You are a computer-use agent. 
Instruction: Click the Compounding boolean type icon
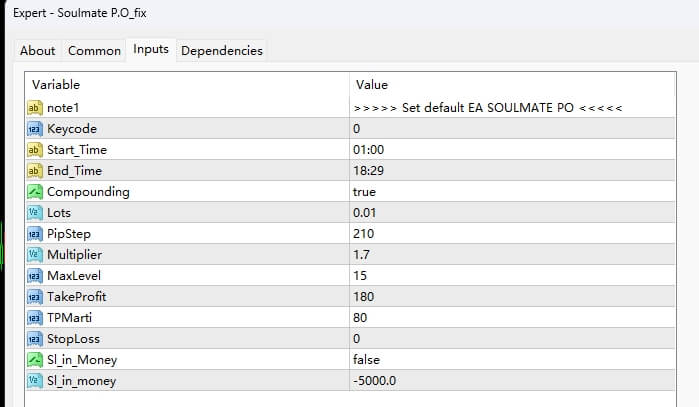point(35,191)
